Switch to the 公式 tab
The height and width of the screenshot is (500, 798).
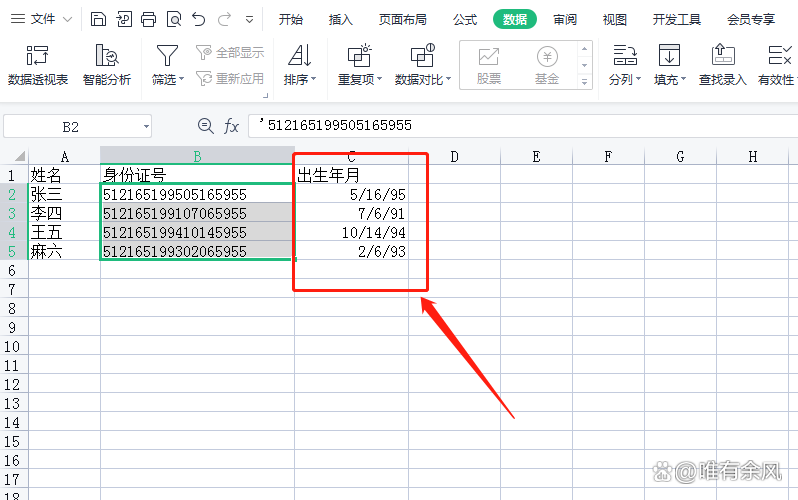coord(465,20)
